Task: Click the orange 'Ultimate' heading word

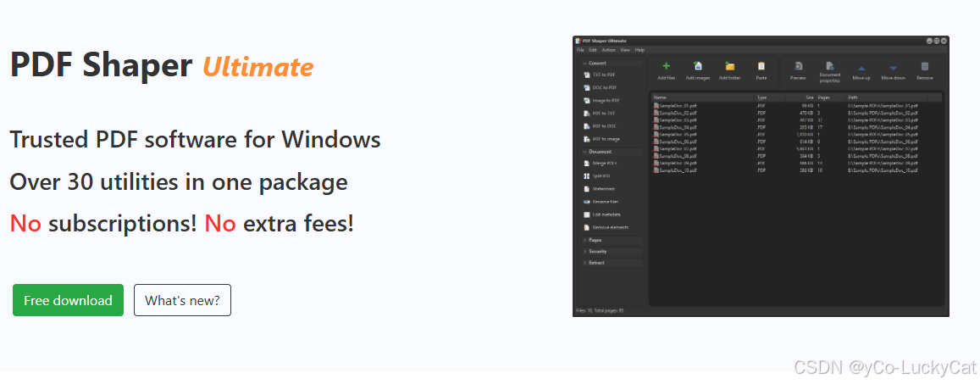Action: point(258,66)
